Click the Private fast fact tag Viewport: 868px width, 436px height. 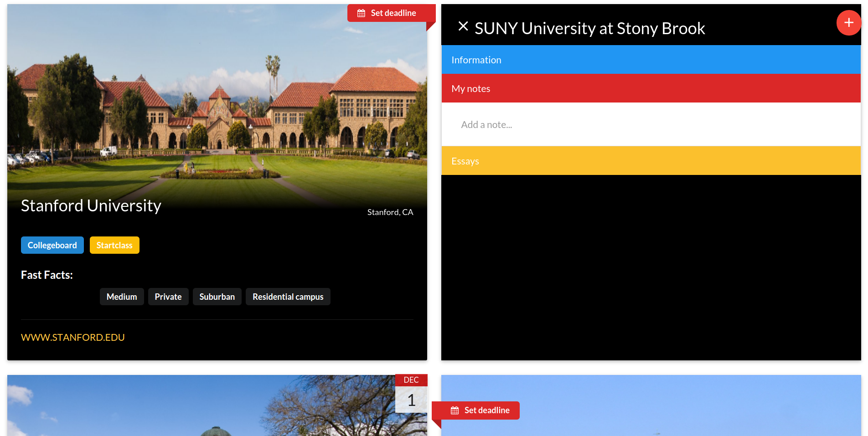168,297
